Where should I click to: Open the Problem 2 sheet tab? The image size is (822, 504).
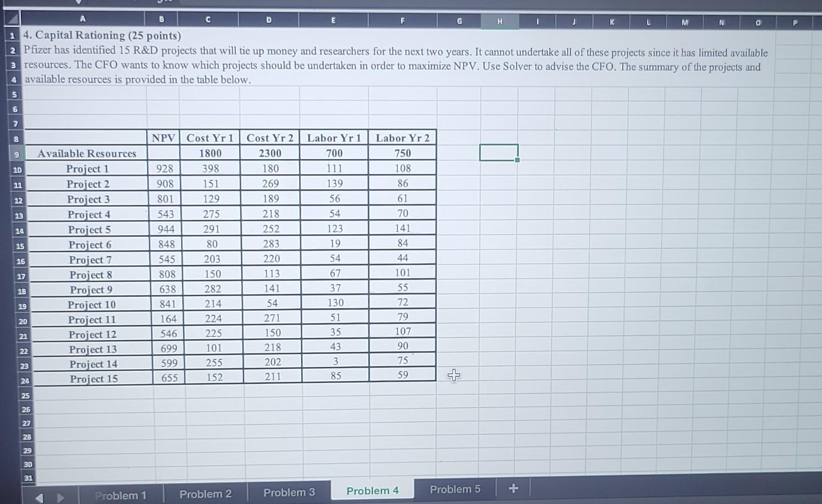205,494
